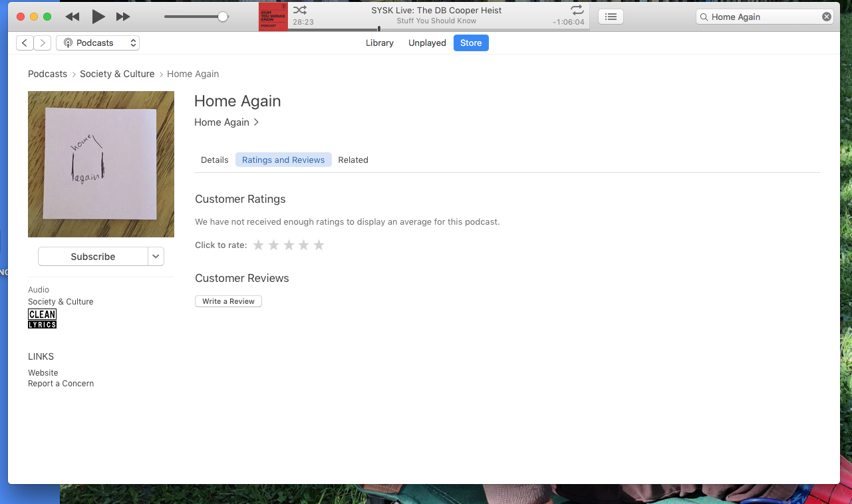This screenshot has width=852, height=504.
Task: Go to the Podcasts breadcrumb
Action: click(47, 74)
